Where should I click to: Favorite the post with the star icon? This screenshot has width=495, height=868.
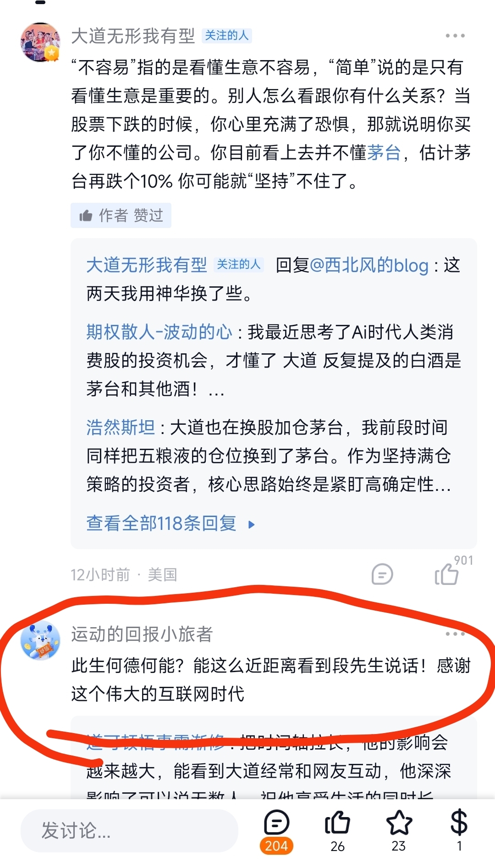399,830
